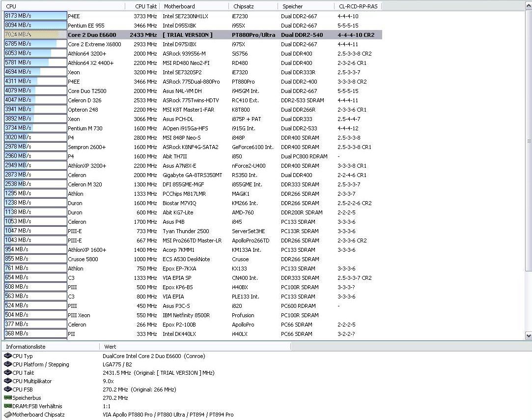532x420 pixels.
Task: Click the CPU Multiplikator chip icon
Action: (7, 381)
